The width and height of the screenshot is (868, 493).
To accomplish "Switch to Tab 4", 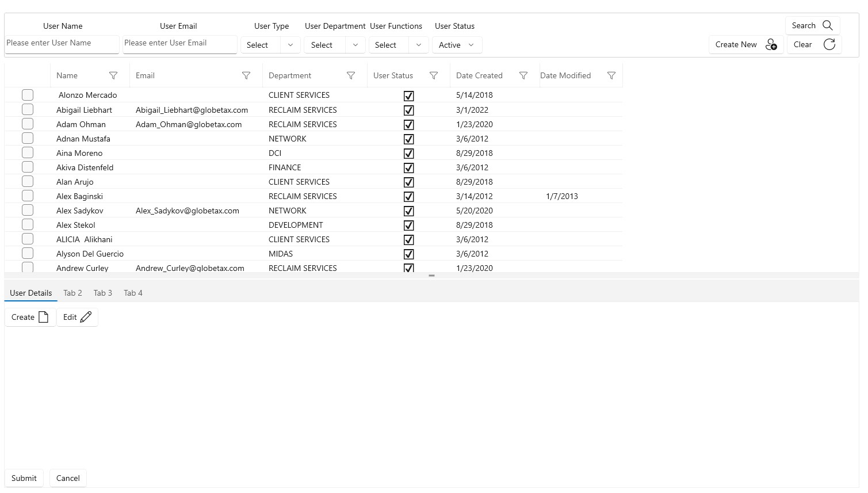I will [133, 293].
